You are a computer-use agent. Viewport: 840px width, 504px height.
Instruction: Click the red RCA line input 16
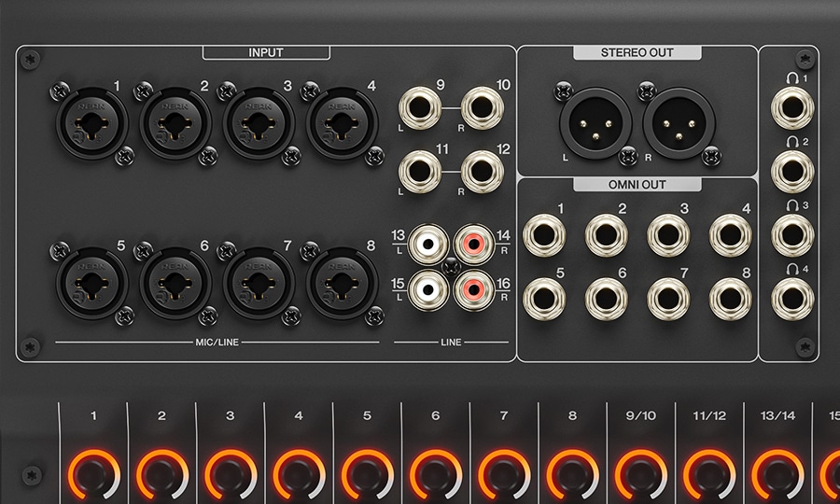(474, 290)
